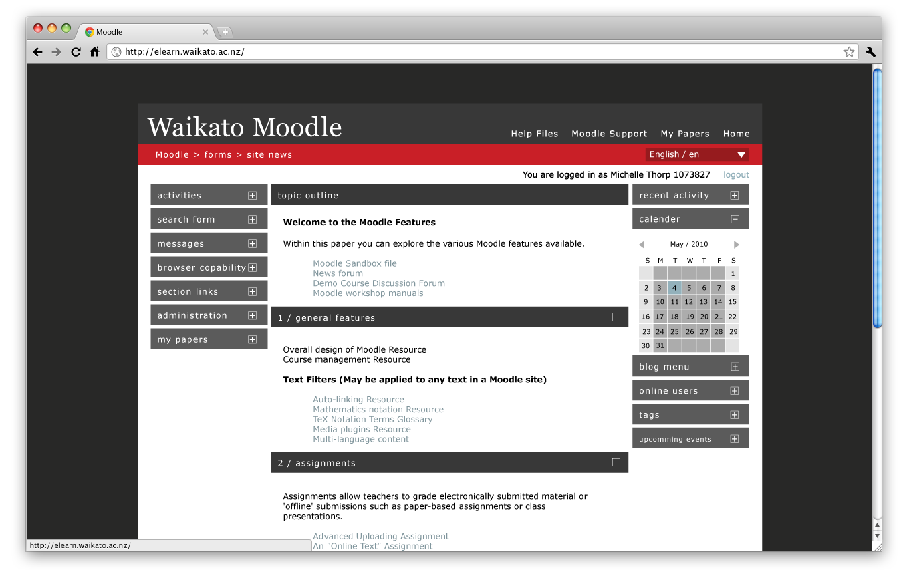Screen dimensions: 909x588
Task: Expand the upcomming events block
Action: coord(735,439)
